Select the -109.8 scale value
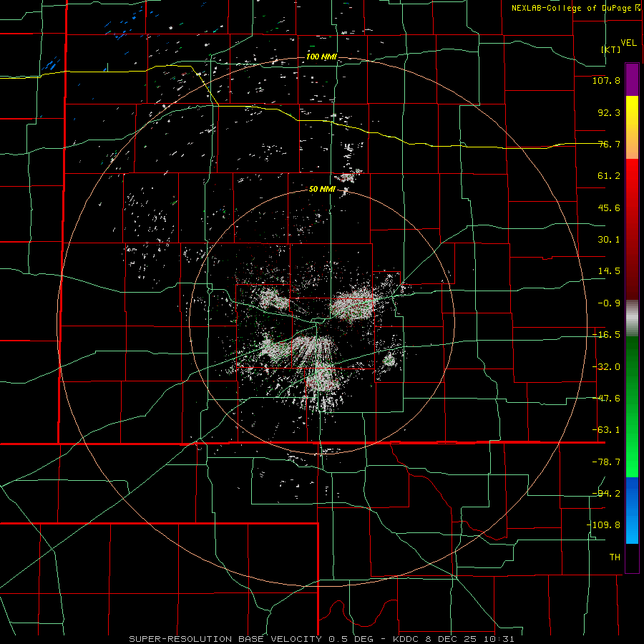The height and width of the screenshot is (644, 644). point(603,525)
